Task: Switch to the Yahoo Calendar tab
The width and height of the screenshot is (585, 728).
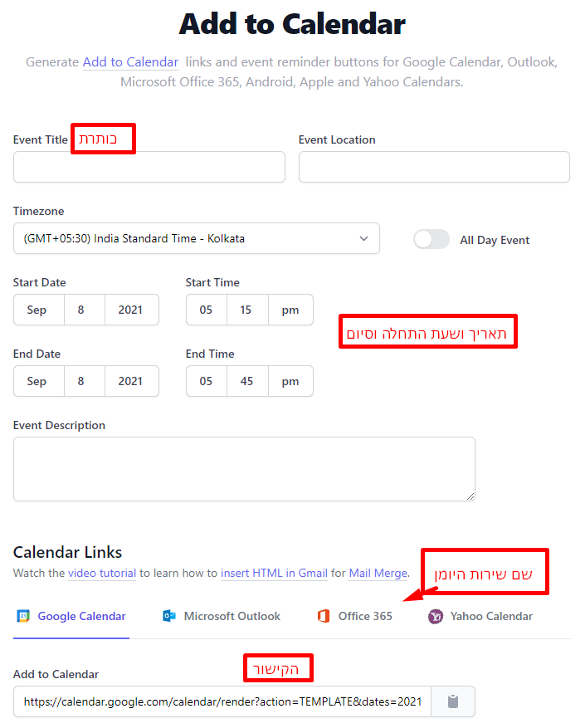Action: (x=491, y=616)
